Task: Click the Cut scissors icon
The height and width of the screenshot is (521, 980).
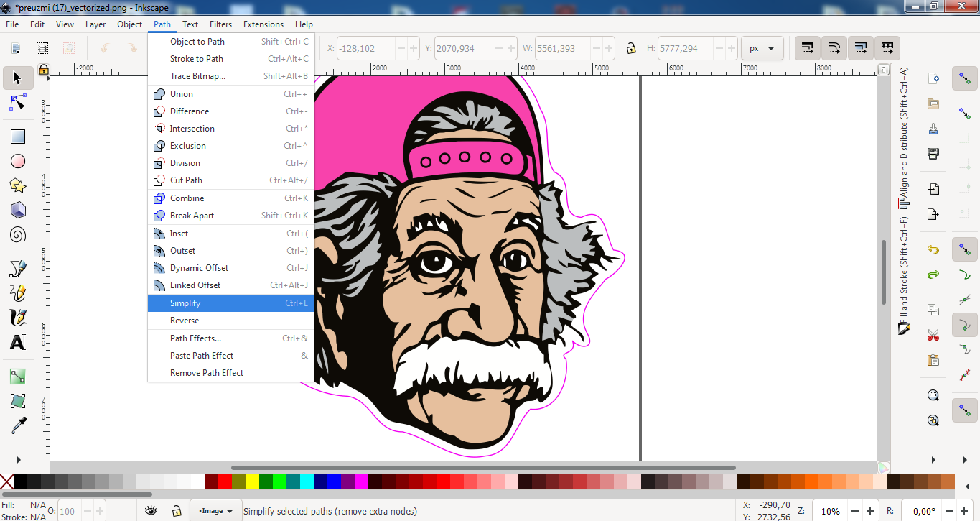Action: [x=933, y=335]
